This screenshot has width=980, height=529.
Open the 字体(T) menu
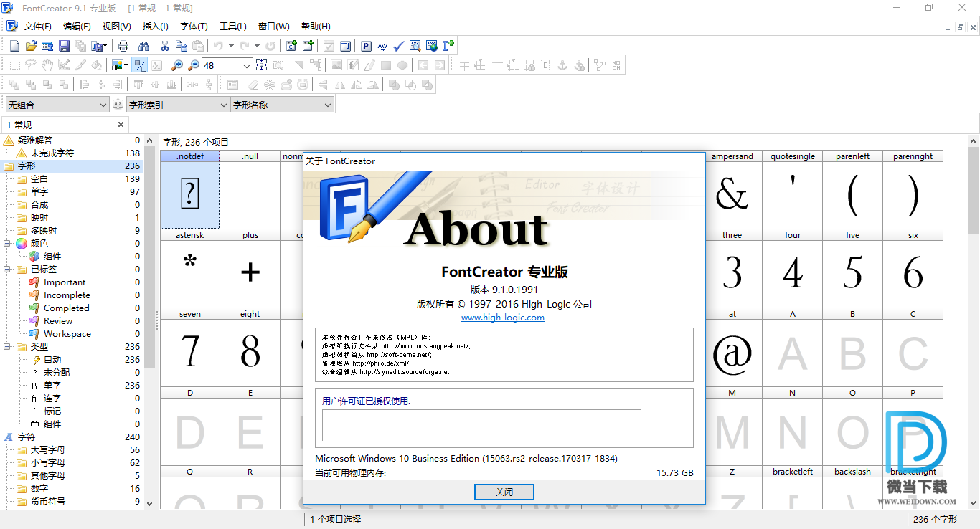(194, 27)
